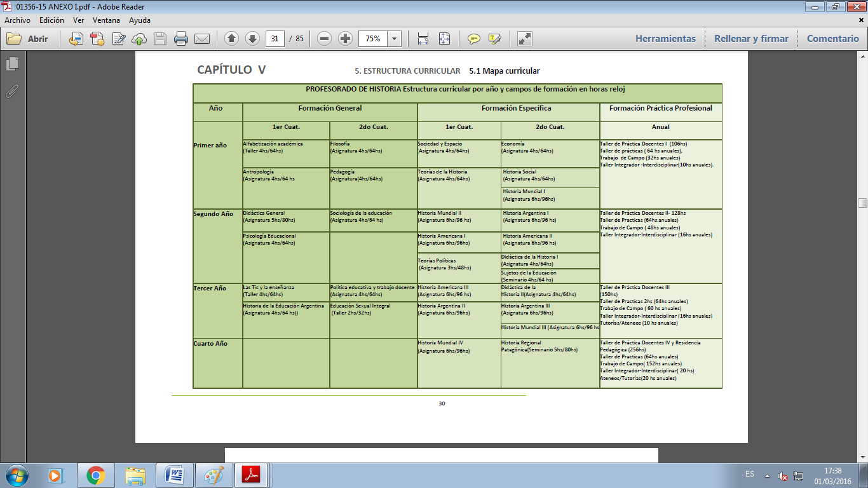Open the Ventana menu

(x=106, y=20)
